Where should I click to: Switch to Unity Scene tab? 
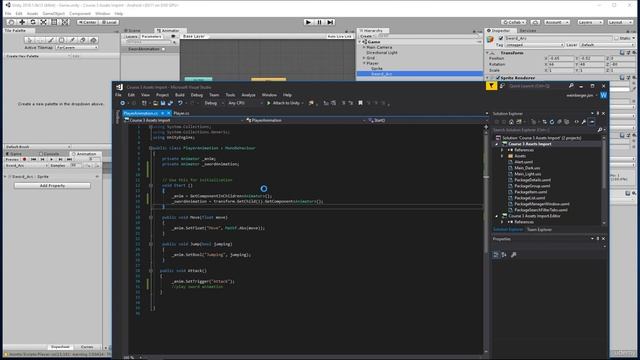[133, 31]
